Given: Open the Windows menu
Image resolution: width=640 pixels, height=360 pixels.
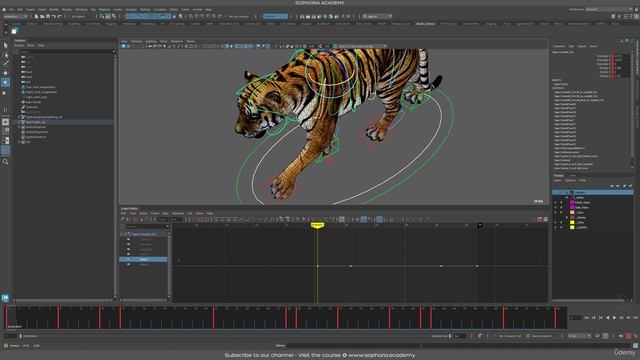Looking at the screenshot, I should [81, 9].
